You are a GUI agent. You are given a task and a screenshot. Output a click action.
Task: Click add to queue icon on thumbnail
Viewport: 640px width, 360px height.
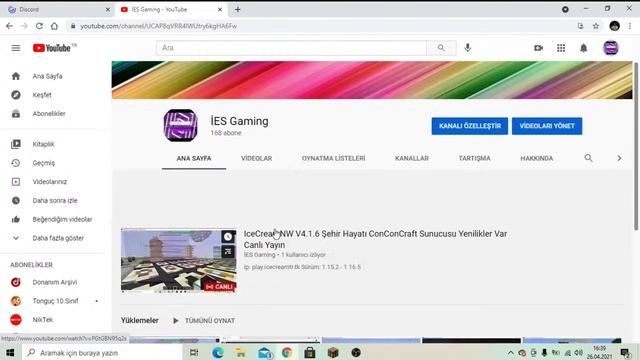(228, 251)
